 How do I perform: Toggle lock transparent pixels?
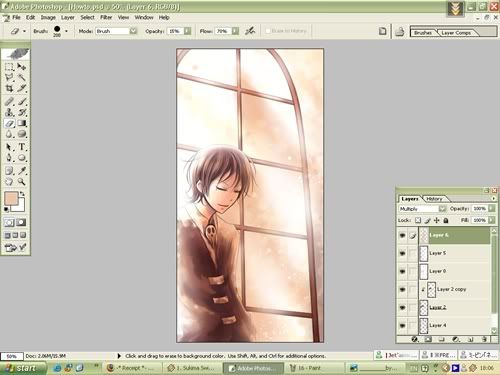[418, 220]
